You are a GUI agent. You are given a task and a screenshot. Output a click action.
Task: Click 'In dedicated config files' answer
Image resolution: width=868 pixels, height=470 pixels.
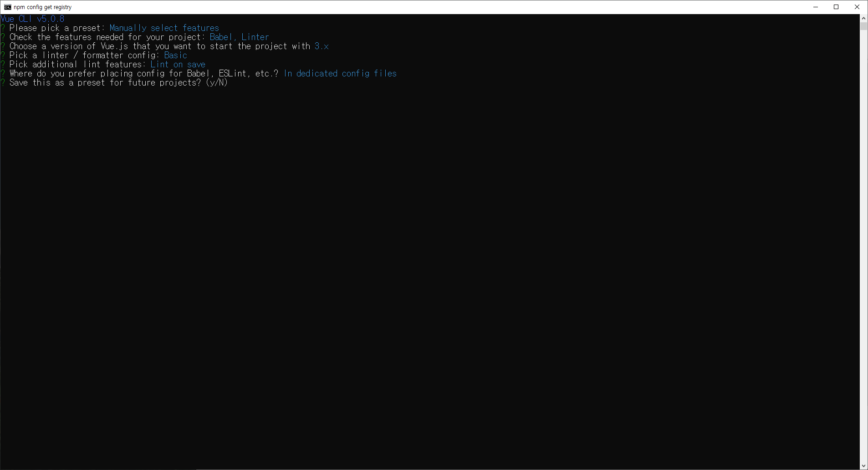340,73
